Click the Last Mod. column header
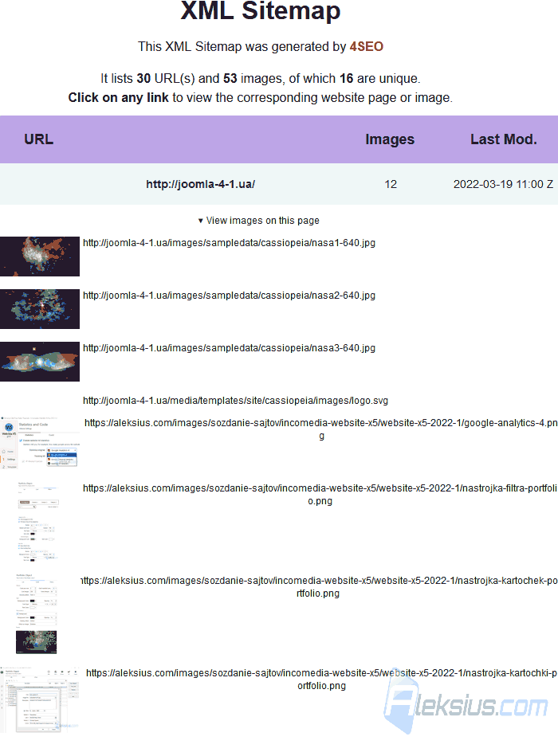This screenshot has width=558, height=756. (504, 139)
